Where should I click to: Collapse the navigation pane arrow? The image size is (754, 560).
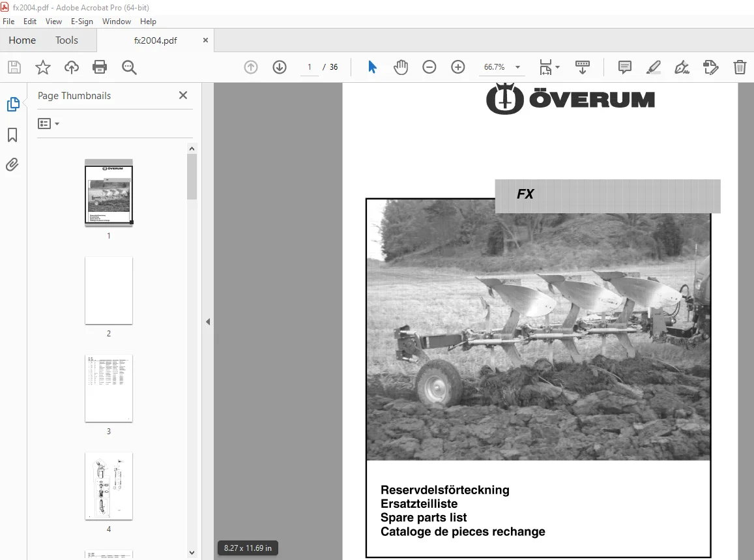[x=208, y=321]
